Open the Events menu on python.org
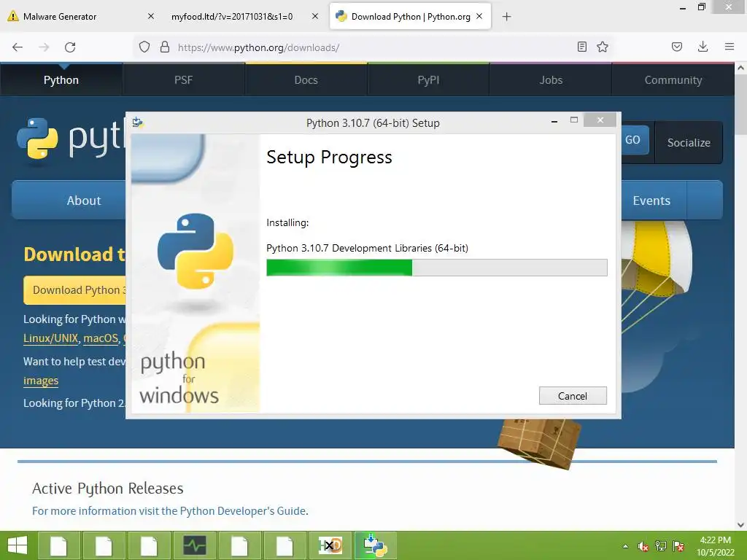This screenshot has width=747, height=560. [651, 201]
